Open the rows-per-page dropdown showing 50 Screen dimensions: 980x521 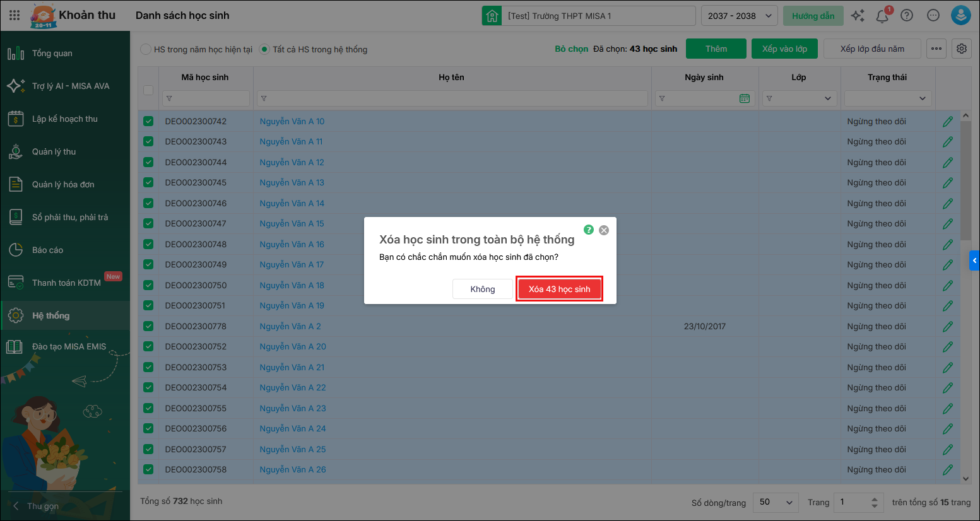click(776, 502)
